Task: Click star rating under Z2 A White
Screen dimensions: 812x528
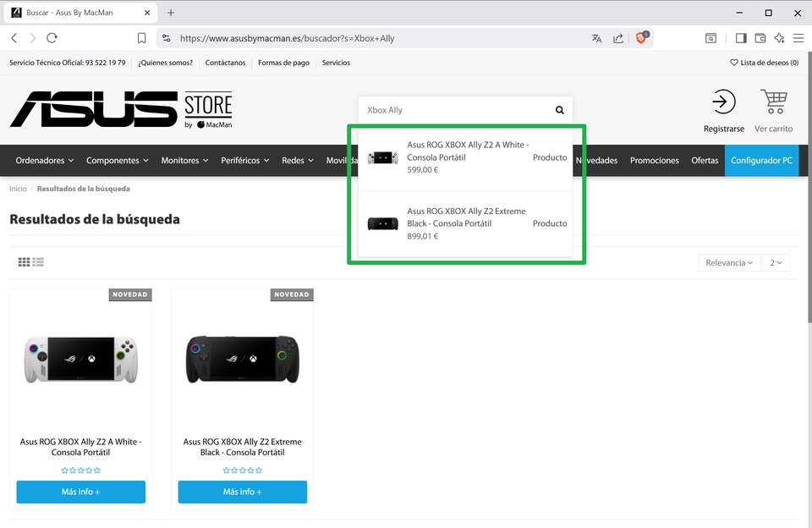Action: click(81, 470)
